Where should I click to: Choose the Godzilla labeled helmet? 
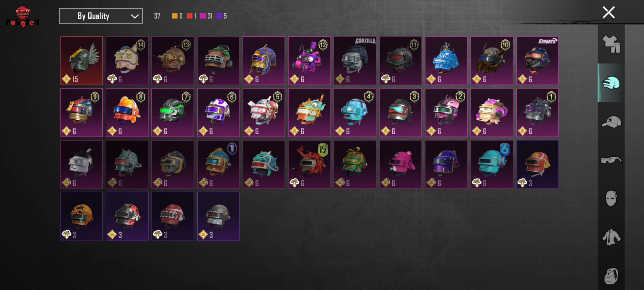(x=355, y=61)
